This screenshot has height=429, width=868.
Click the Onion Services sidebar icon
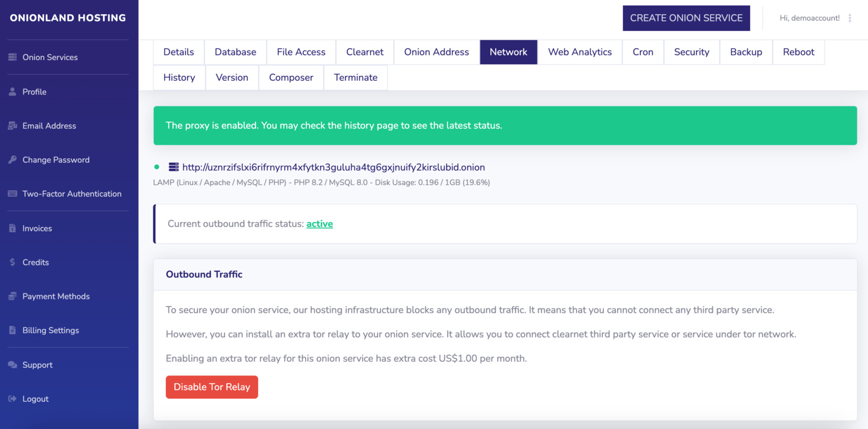click(12, 57)
